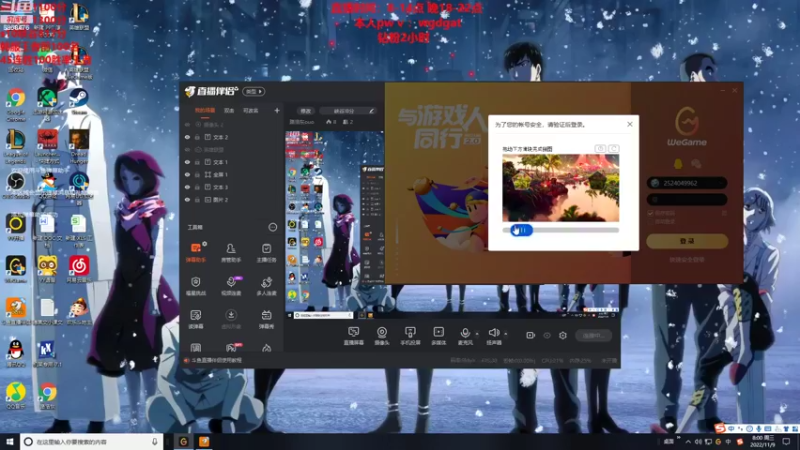Click the record video icon in bottom bar

click(531, 335)
